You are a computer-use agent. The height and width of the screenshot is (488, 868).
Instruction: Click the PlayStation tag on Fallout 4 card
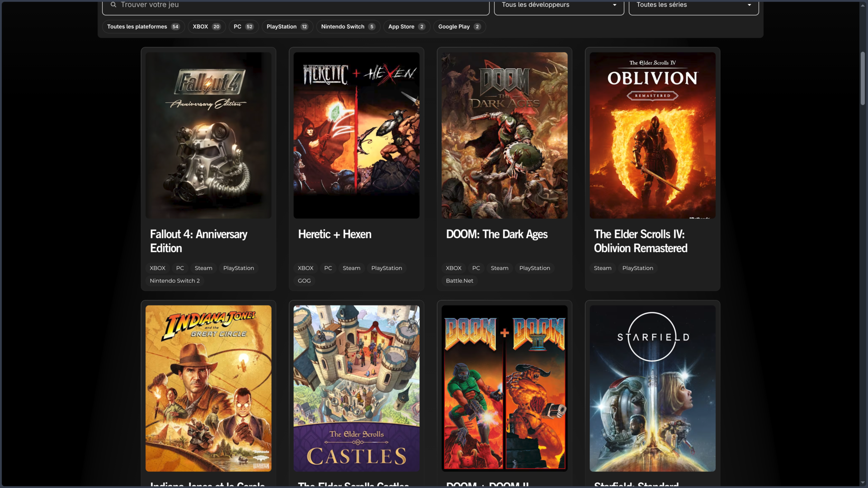click(x=238, y=268)
